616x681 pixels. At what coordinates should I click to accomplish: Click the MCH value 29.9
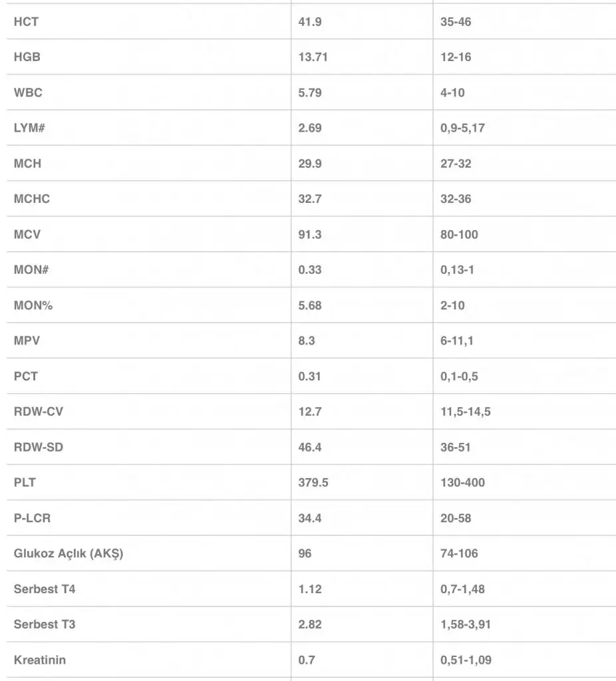(x=310, y=164)
